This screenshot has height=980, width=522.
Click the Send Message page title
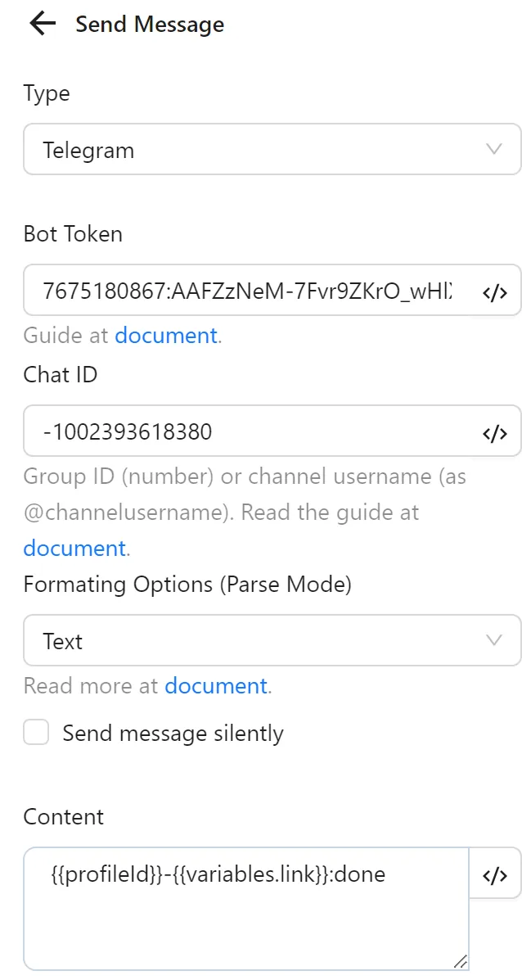150,24
